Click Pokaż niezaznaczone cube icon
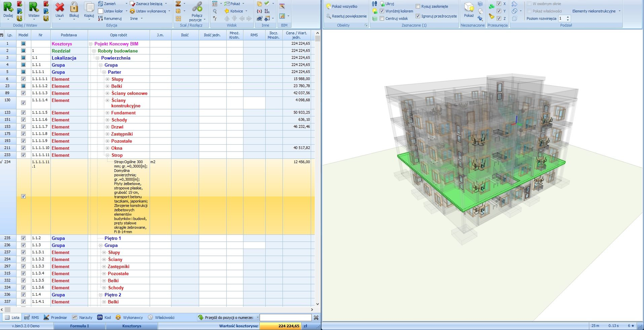 [x=469, y=7]
